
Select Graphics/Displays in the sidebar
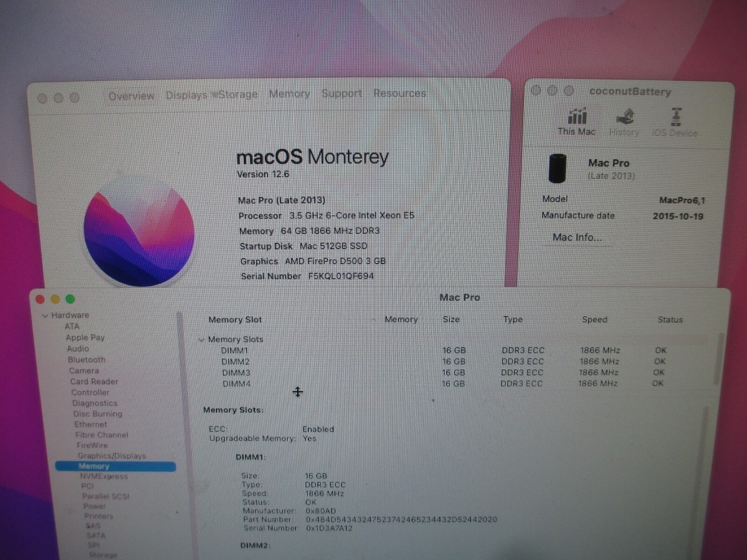(x=111, y=456)
